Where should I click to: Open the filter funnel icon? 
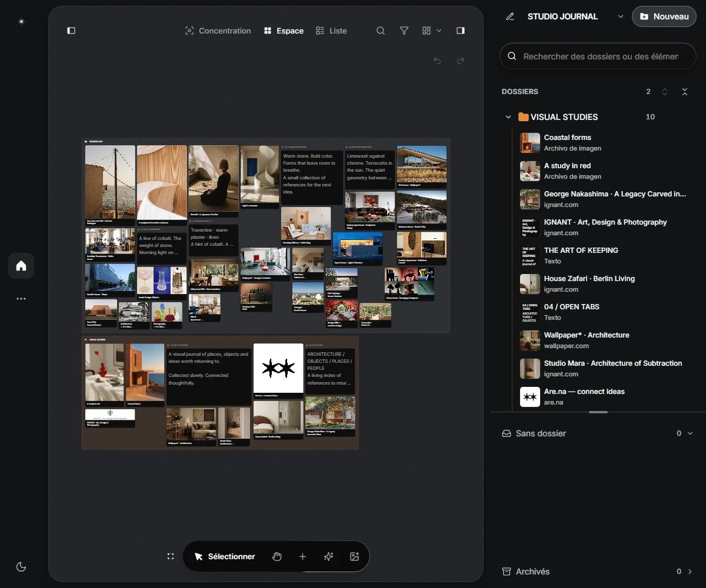[x=404, y=31]
